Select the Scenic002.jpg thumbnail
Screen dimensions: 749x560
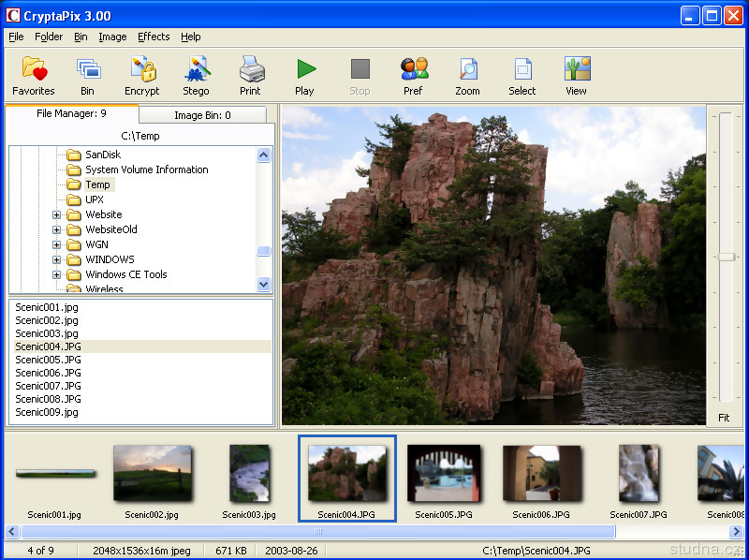(x=153, y=474)
